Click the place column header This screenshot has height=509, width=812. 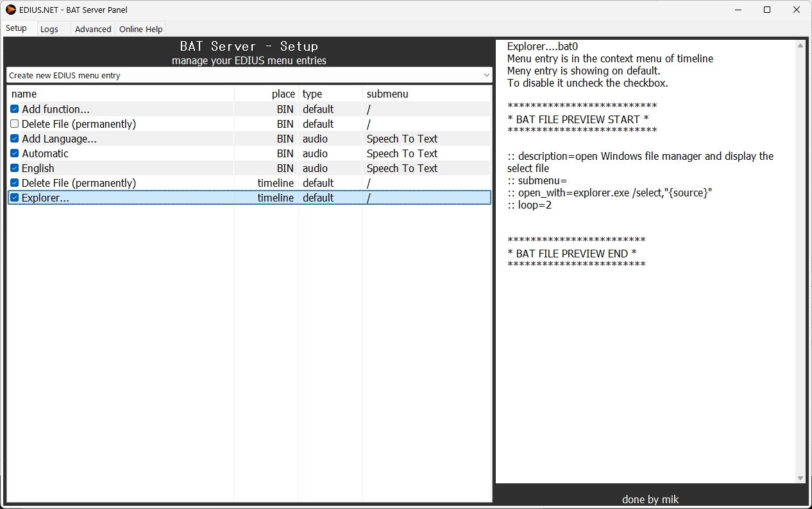pos(266,94)
